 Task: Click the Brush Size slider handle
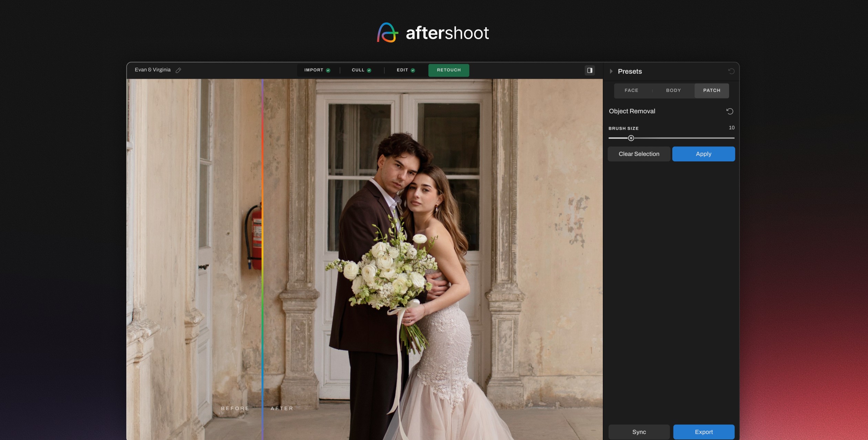[x=631, y=138]
